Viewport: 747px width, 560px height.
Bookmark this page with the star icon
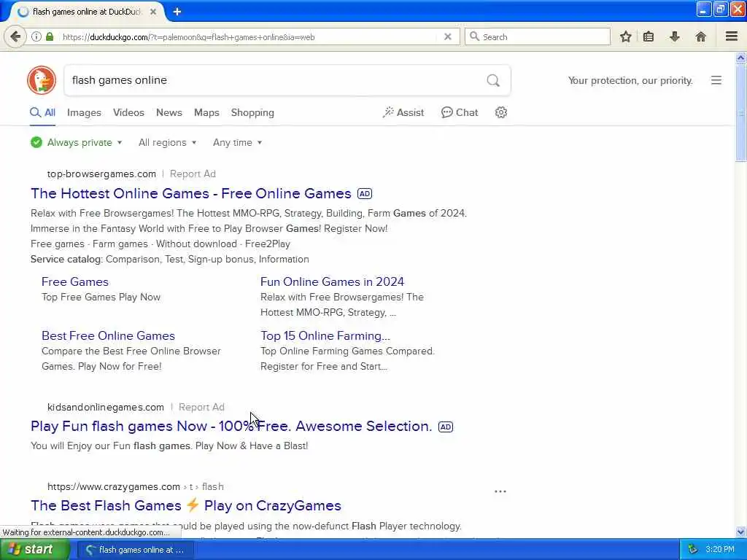click(x=625, y=36)
